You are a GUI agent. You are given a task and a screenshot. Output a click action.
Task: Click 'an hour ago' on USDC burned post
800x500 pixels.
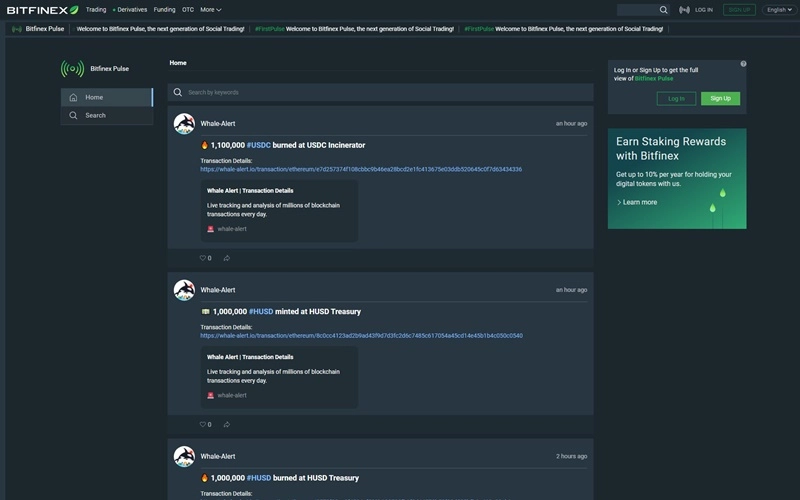[x=571, y=123]
